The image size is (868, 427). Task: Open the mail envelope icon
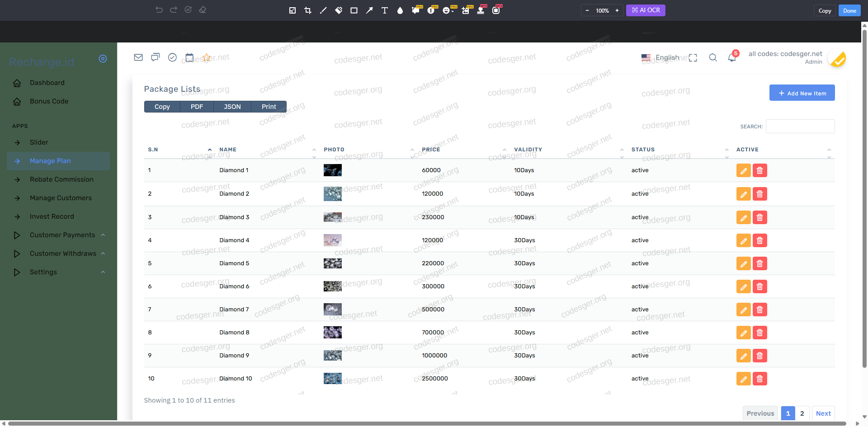(138, 57)
